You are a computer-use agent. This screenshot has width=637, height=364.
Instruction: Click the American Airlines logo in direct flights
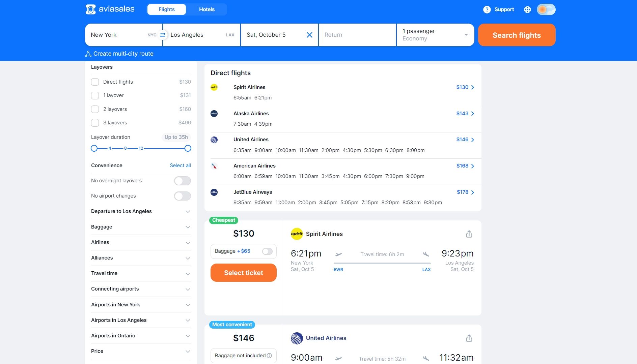pos(214,166)
